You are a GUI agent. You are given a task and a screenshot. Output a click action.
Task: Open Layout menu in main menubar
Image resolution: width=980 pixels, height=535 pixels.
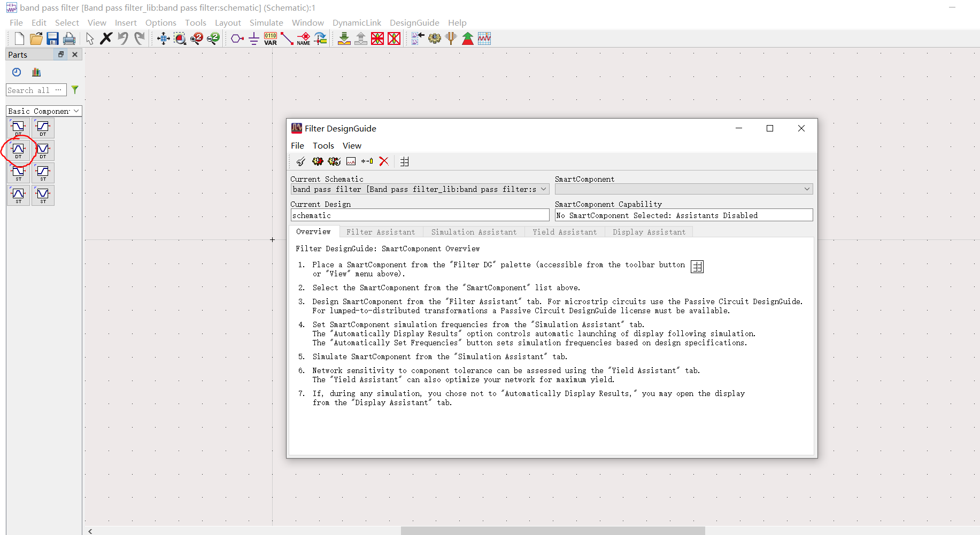point(228,22)
